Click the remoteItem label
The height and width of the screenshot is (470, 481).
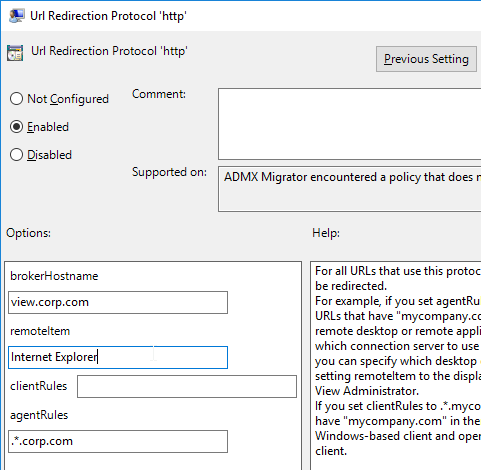(40, 331)
